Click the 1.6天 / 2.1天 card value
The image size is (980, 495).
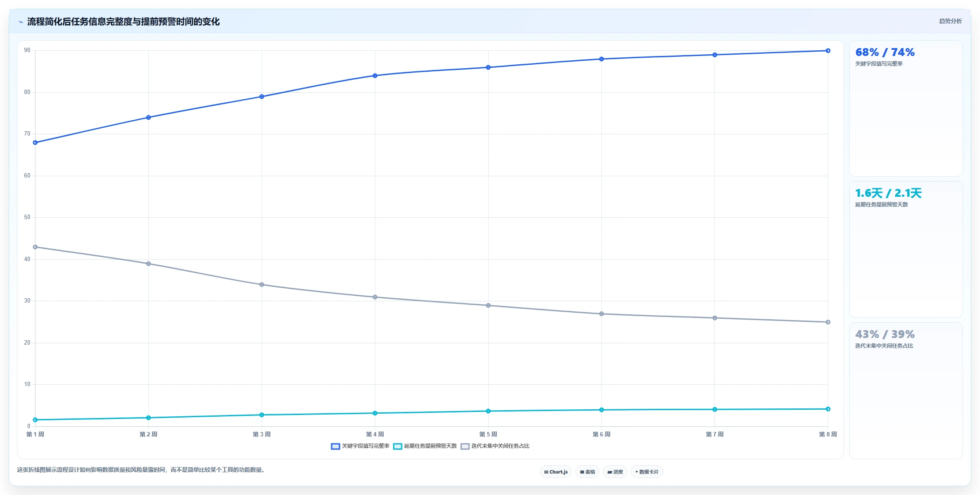(888, 193)
